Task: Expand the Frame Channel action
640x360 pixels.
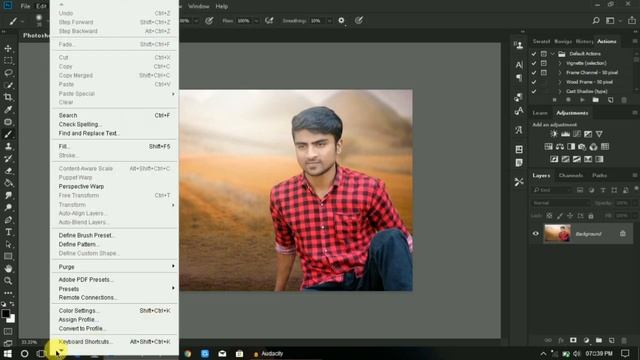Action: [560, 73]
